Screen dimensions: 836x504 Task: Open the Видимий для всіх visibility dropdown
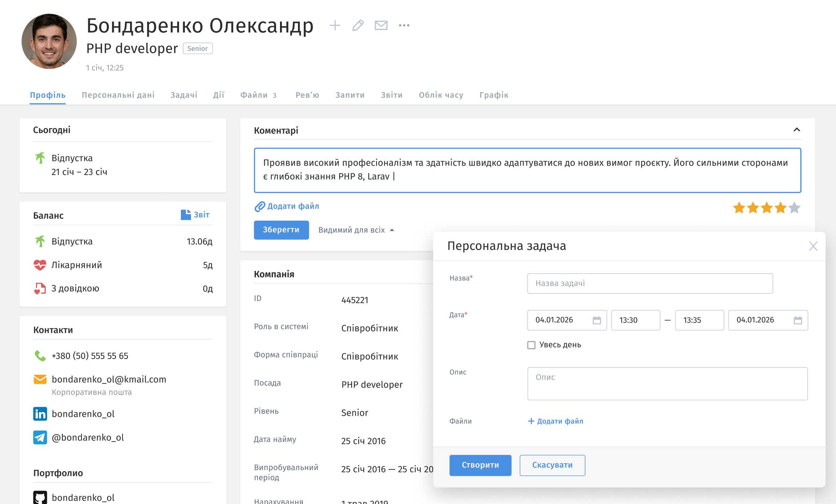pos(356,230)
